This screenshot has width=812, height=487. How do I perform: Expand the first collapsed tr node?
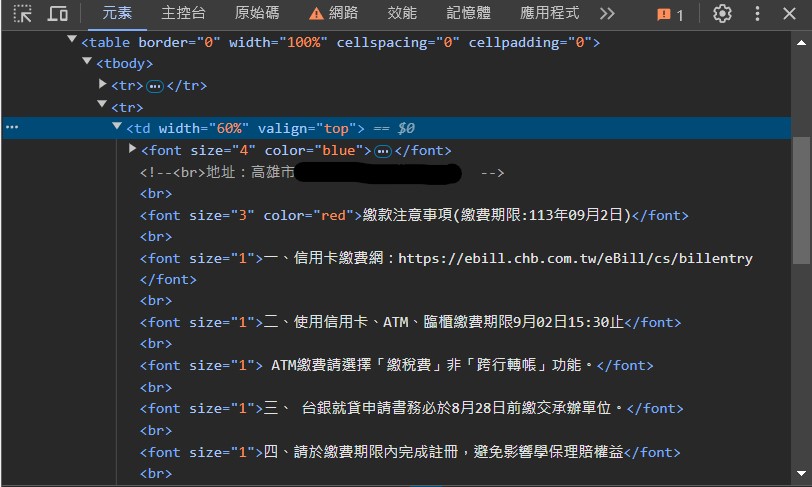click(x=103, y=84)
